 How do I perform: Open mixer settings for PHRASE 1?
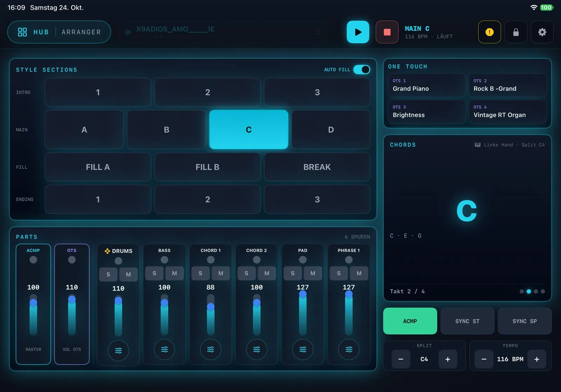click(349, 349)
